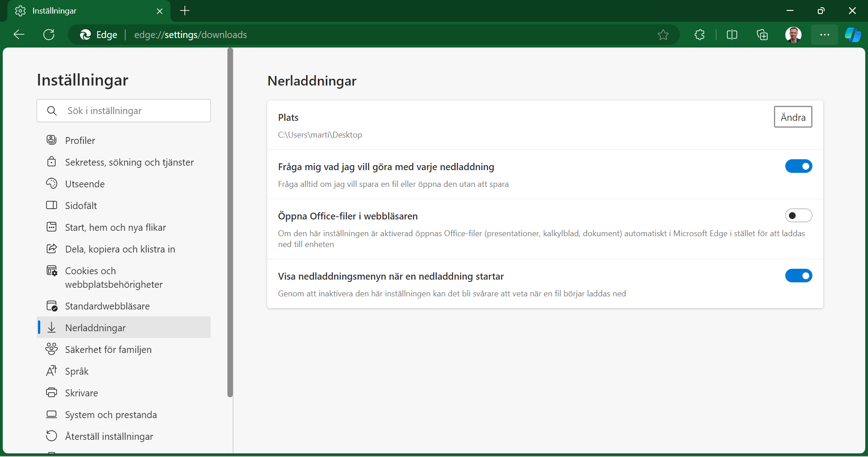Add current page to favorites with star icon
The width and height of the screenshot is (868, 457).
coord(663,35)
